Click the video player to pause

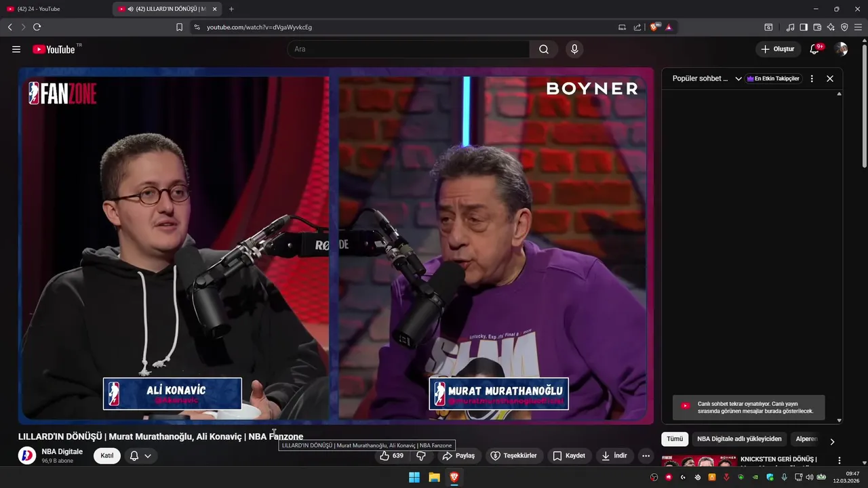tap(336, 245)
